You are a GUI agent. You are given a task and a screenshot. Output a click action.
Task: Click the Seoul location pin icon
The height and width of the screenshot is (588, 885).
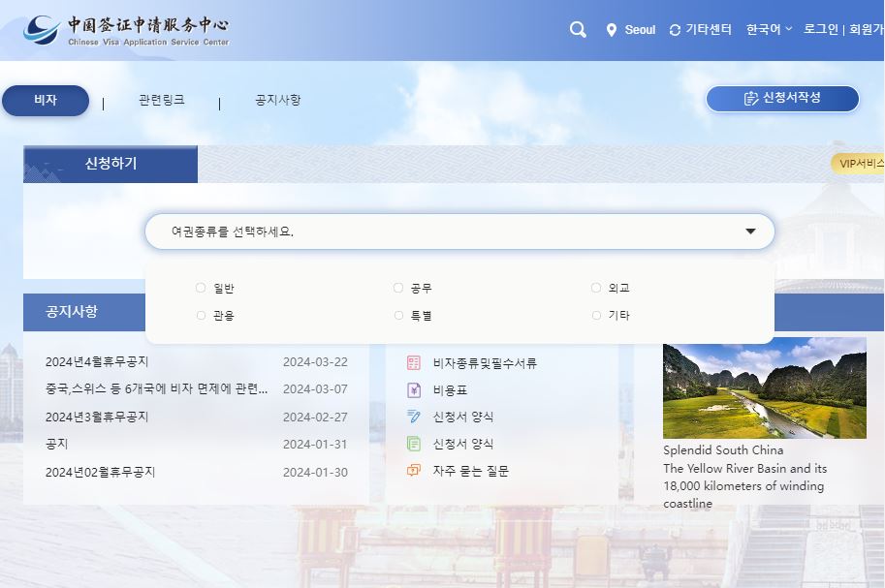click(x=611, y=30)
